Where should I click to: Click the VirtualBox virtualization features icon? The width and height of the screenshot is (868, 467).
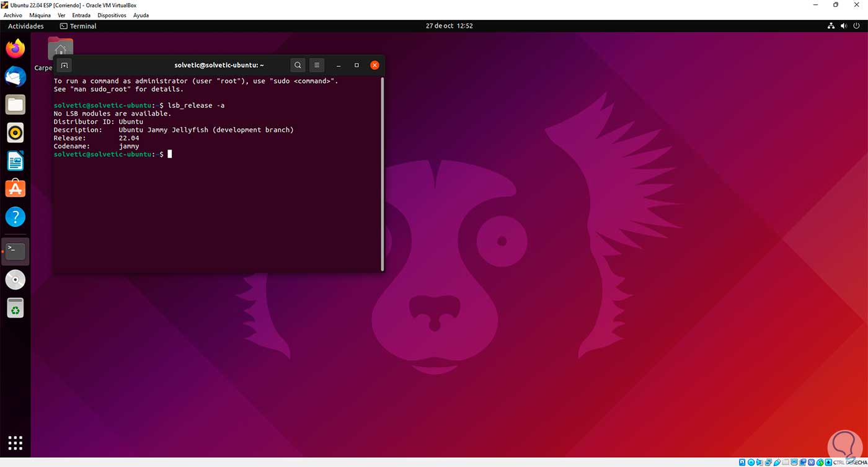(812, 463)
